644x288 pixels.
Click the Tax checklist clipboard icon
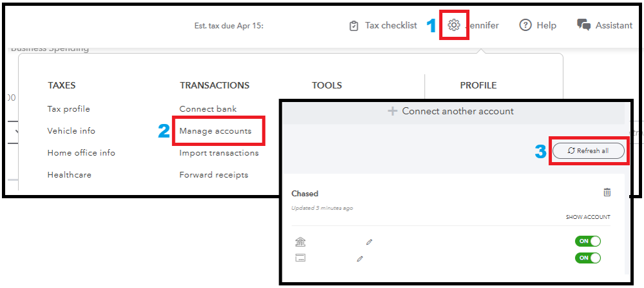pos(353,26)
